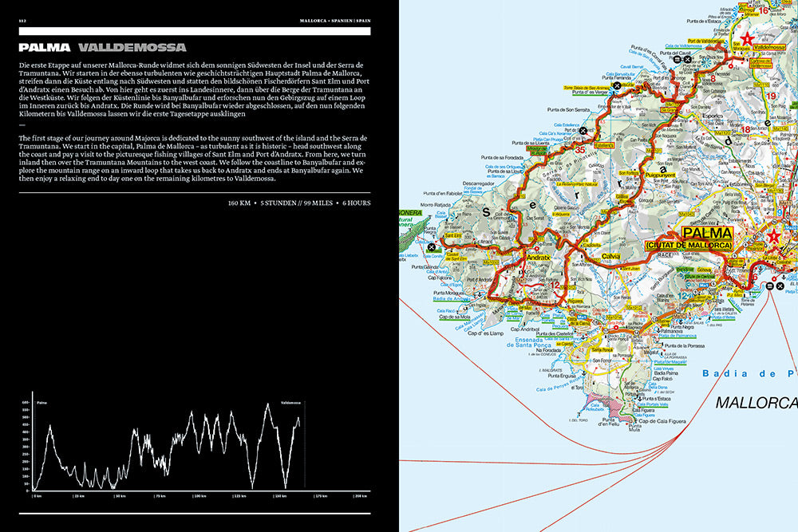Screen dimensions: 798x532
Task: Select the Palma start label on elevation chart
Action: tap(41, 404)
